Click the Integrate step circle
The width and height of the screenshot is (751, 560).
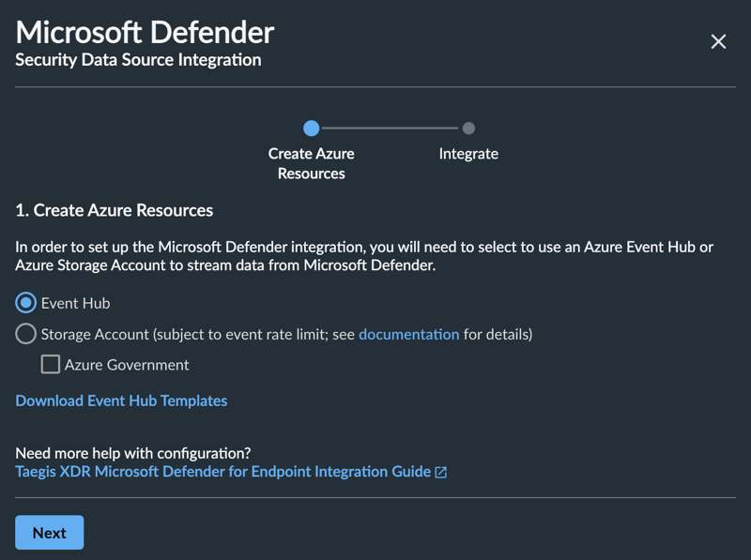[x=468, y=129]
